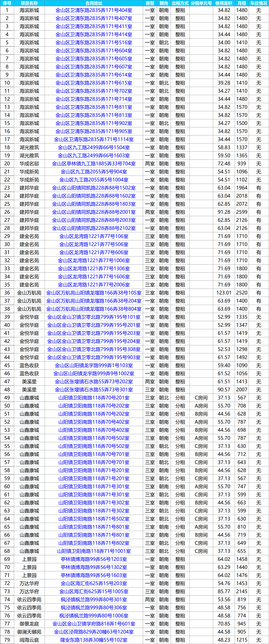Select the 123.01 area cell

tap(224, 293)
